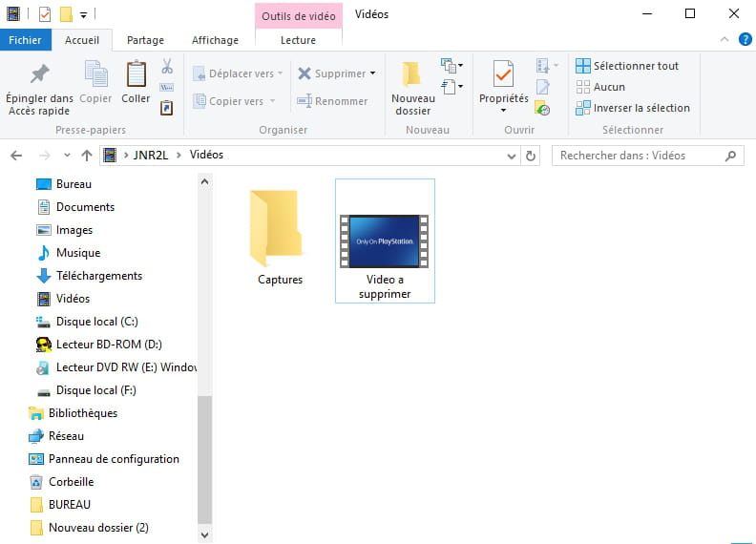
Task: Open Images in navigation pane
Action: coord(64,230)
